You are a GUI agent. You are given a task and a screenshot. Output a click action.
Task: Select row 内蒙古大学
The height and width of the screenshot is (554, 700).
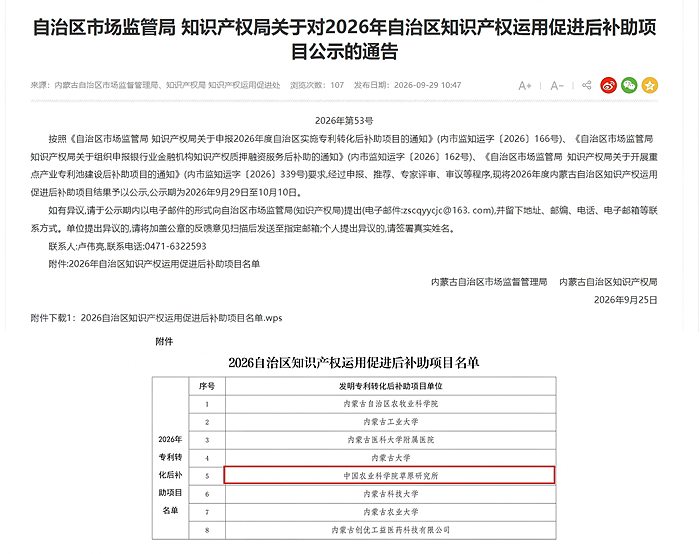[391, 458]
